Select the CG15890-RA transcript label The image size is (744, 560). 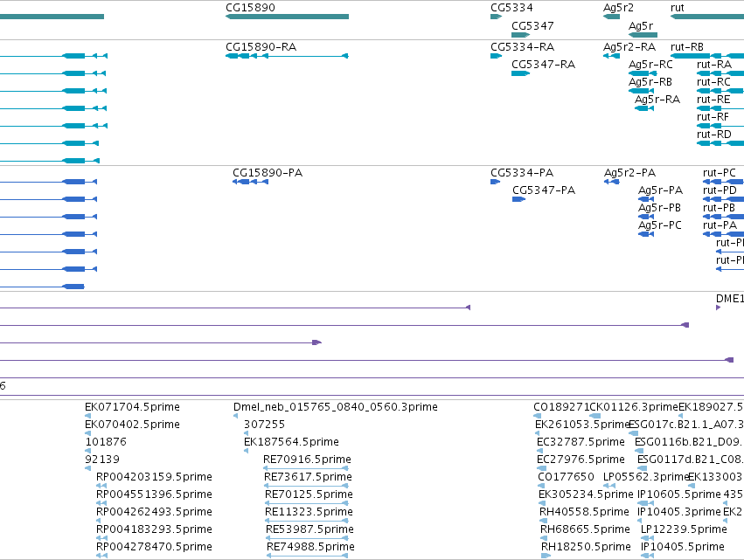click(261, 47)
